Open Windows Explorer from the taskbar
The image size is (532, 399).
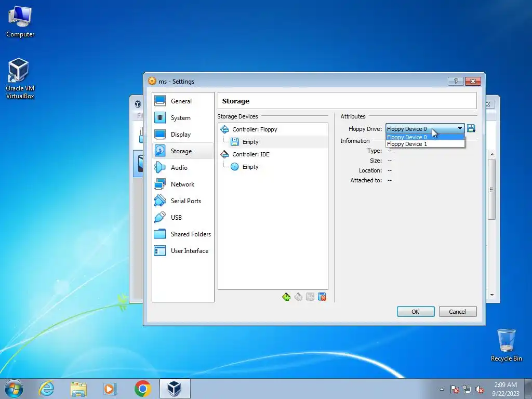78,389
